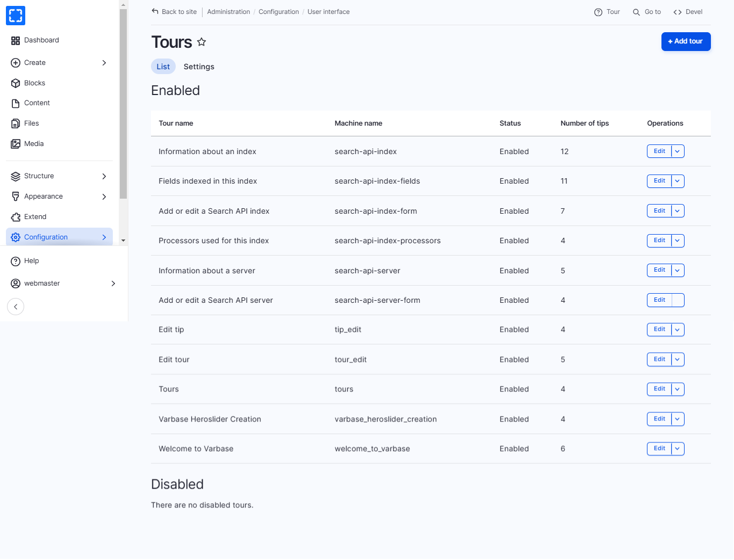Open operations dropdown for search-api-server row
The width and height of the screenshot is (734, 560).
(x=678, y=271)
